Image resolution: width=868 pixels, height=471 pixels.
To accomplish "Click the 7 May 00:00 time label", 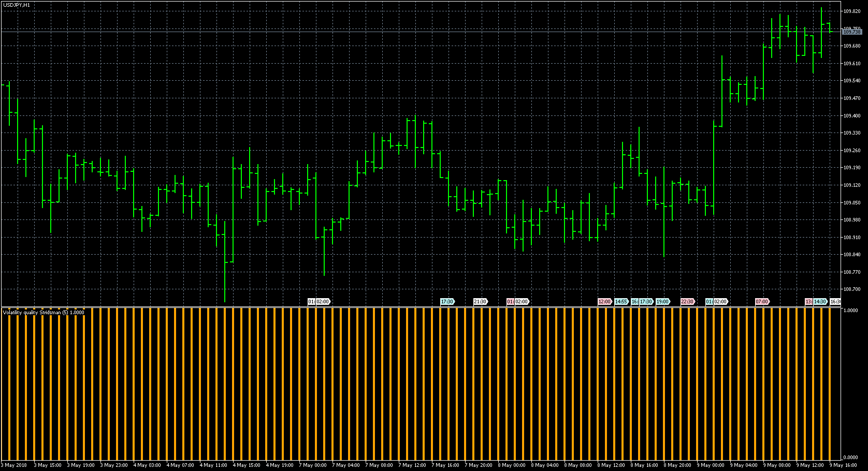I will 313,465.
